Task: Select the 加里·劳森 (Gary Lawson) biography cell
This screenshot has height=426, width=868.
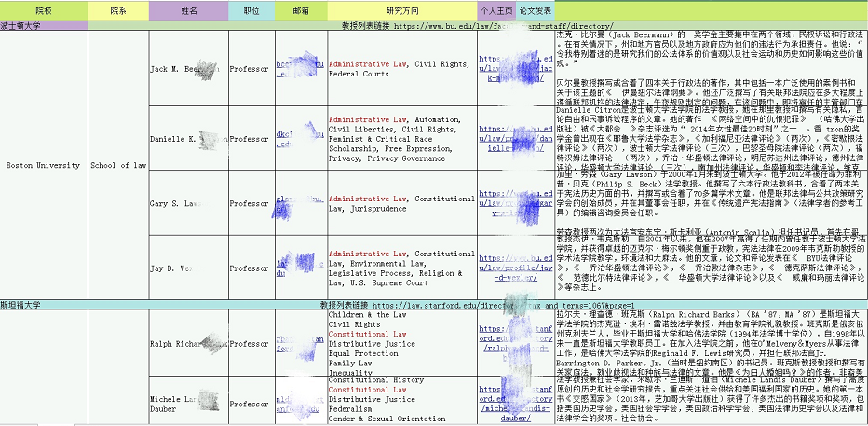Action: click(712, 203)
